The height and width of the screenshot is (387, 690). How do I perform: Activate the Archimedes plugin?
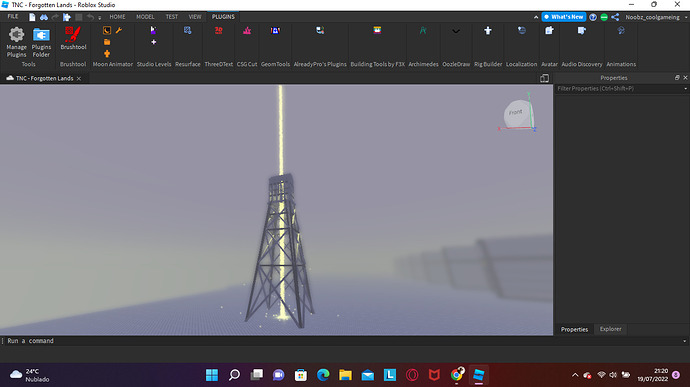423,30
